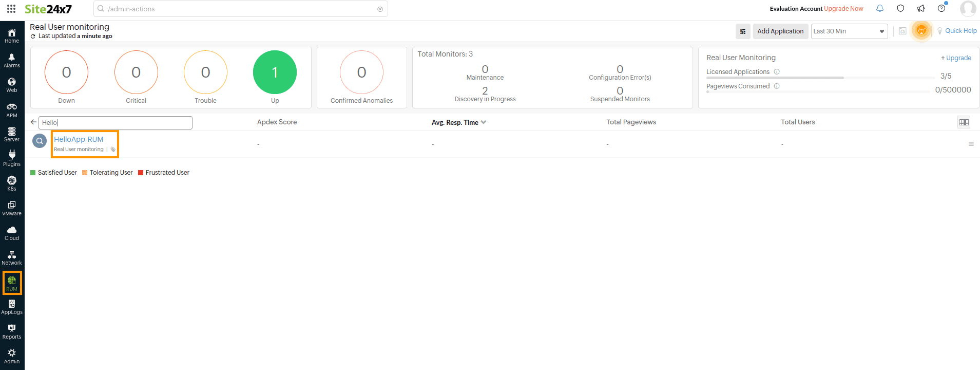Click the shield icon in header
Screen dimensions: 980x370
click(900, 8)
